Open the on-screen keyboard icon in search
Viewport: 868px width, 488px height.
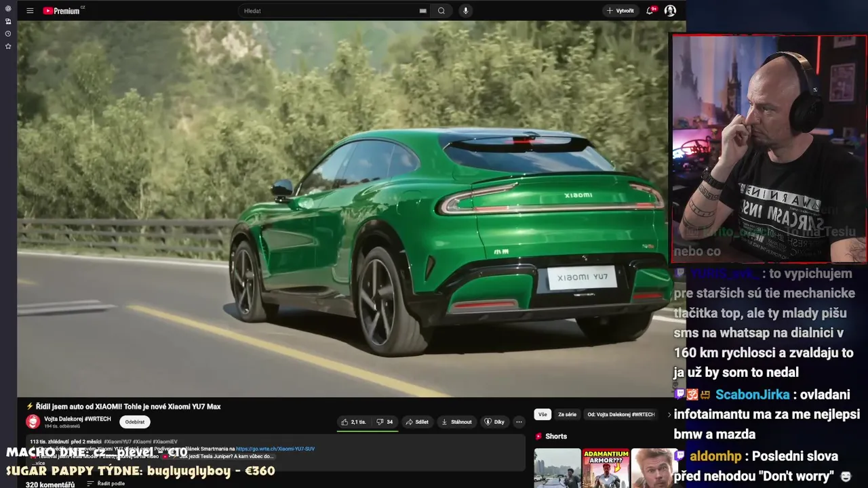click(x=423, y=11)
